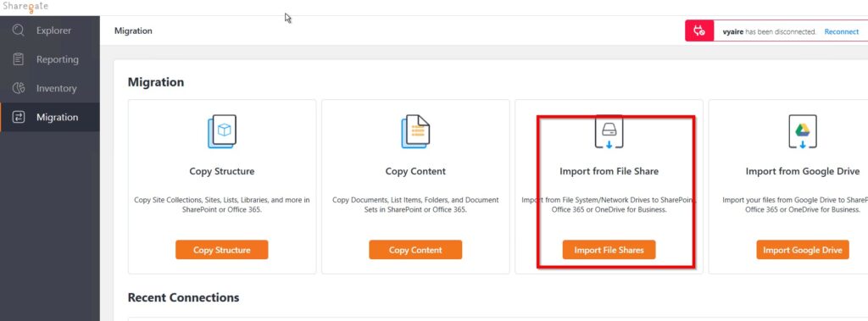The width and height of the screenshot is (868, 321).
Task: Click the Copy Content description text
Action: click(x=415, y=205)
